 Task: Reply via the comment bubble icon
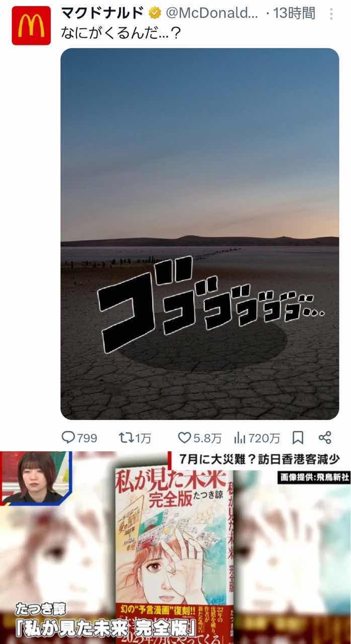pos(68,438)
